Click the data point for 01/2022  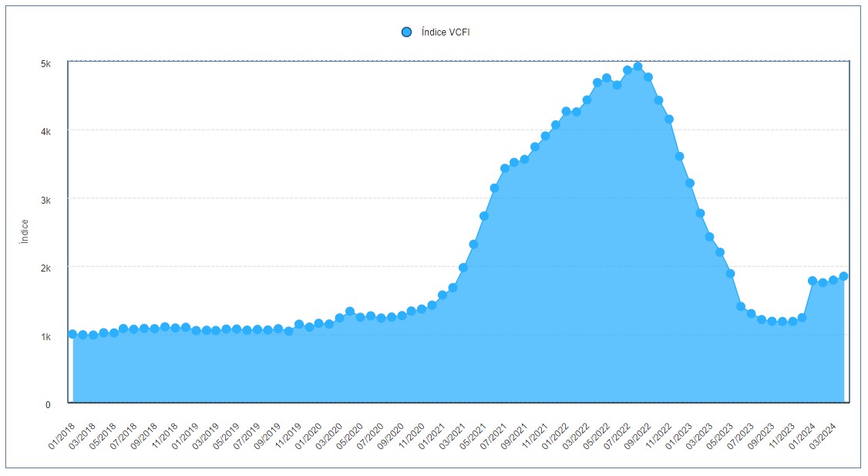pos(566,111)
